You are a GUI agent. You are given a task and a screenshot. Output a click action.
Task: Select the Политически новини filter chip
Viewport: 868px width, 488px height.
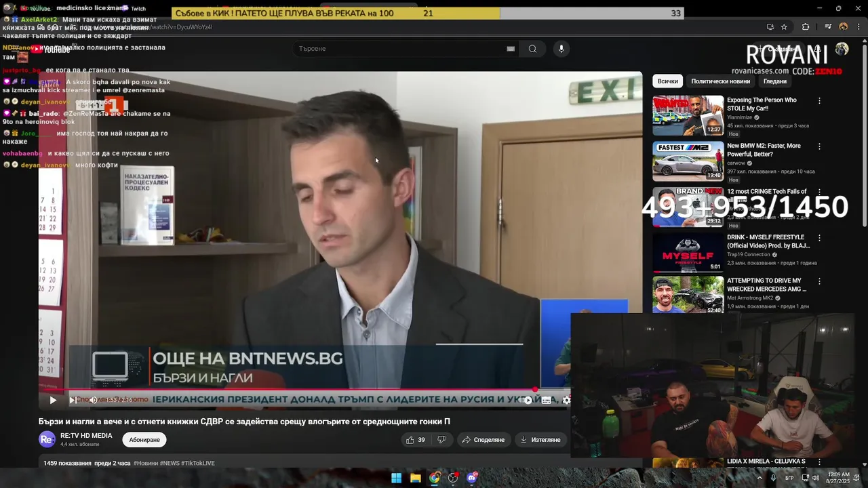tap(720, 81)
